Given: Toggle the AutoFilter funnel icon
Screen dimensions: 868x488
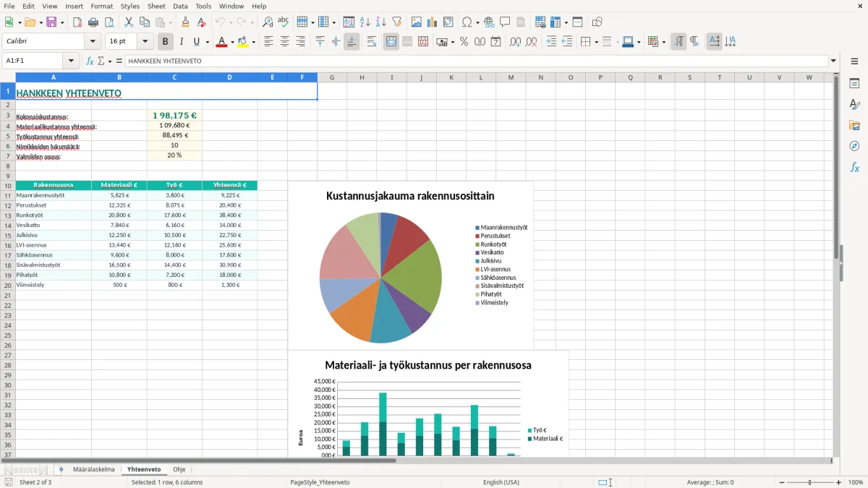Looking at the screenshot, I should (396, 22).
